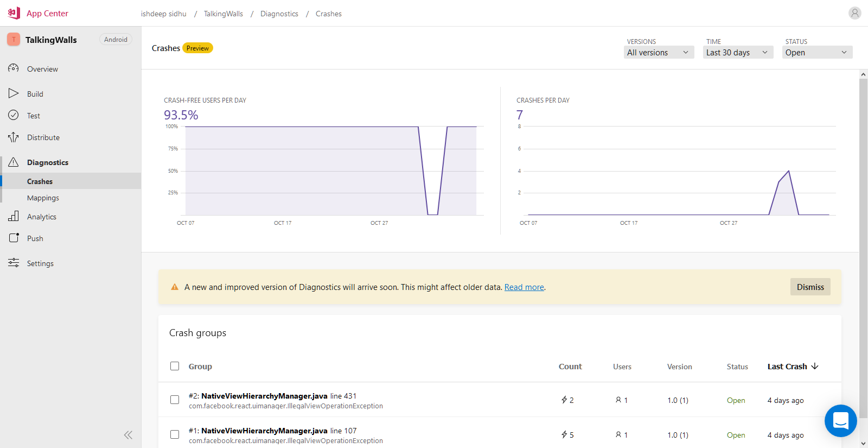
Task: Check the select-all Group checkbox
Action: point(175,366)
